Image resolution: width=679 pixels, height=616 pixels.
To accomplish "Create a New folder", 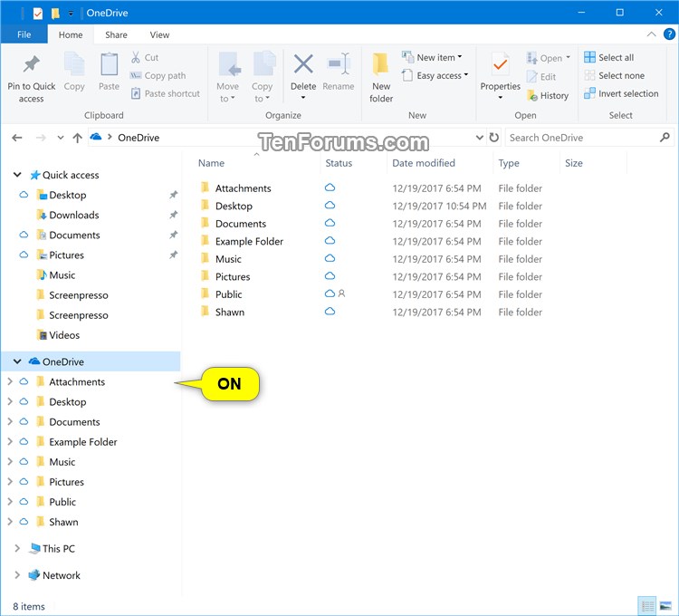I will pyautogui.click(x=381, y=78).
